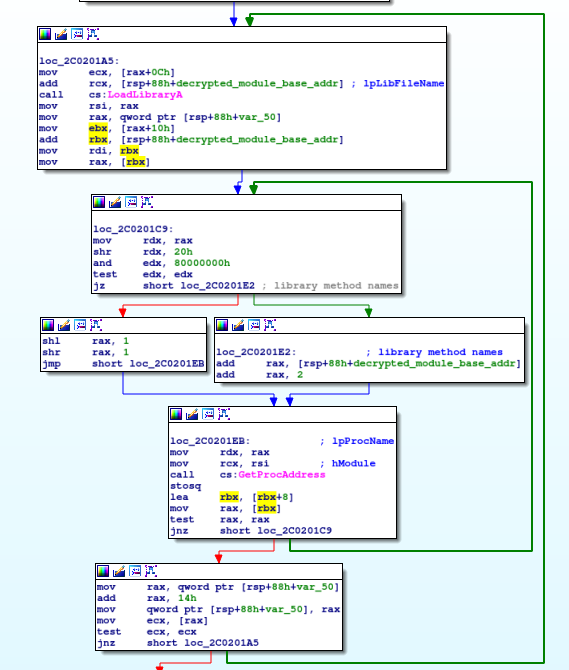Click the 'test rax, rax' instruction

click(220, 520)
